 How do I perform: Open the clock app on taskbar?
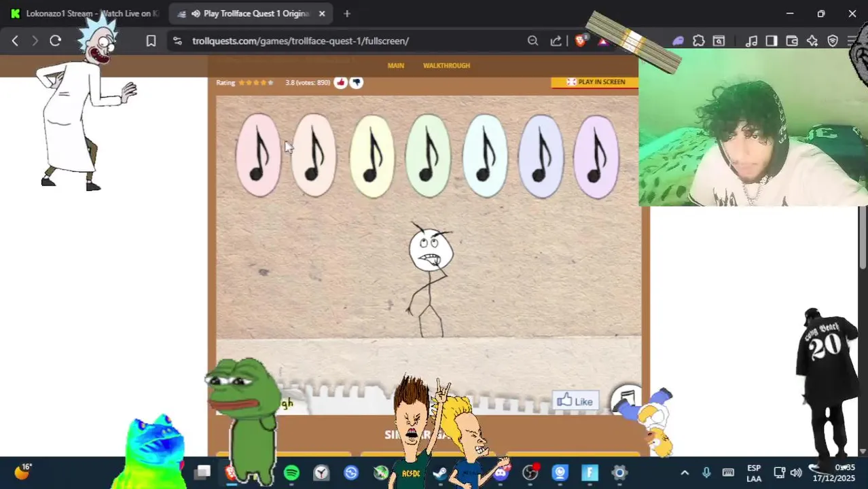pos(321,473)
